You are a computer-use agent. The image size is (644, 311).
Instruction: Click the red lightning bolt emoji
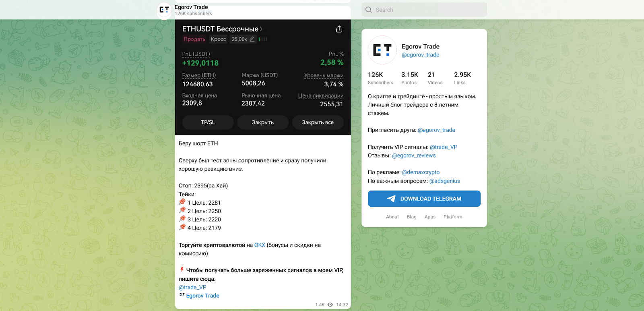[x=182, y=270]
